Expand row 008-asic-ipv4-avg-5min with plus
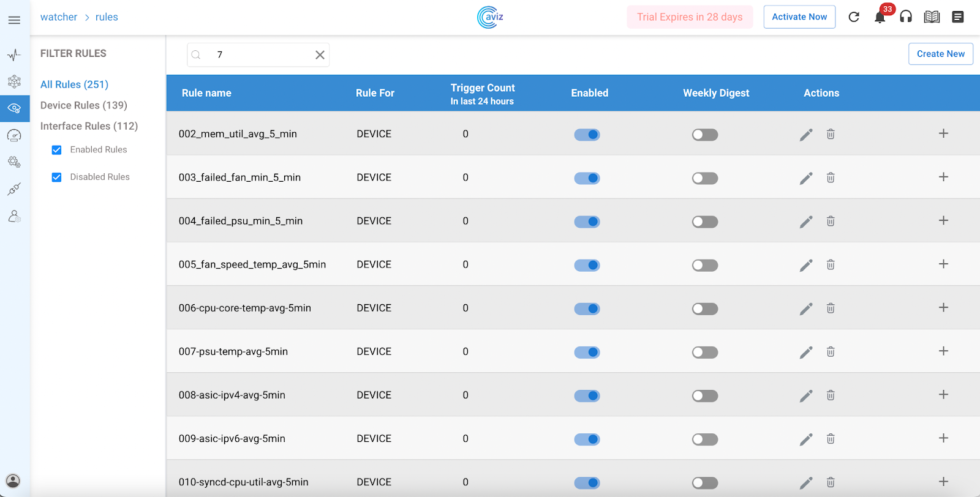Viewport: 980px width, 497px height. (943, 395)
